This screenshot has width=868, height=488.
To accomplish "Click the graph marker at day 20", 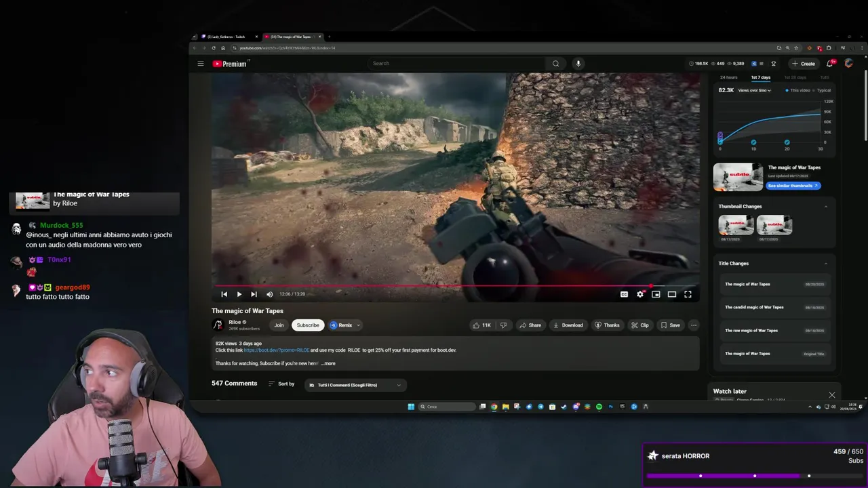I will click(x=787, y=142).
